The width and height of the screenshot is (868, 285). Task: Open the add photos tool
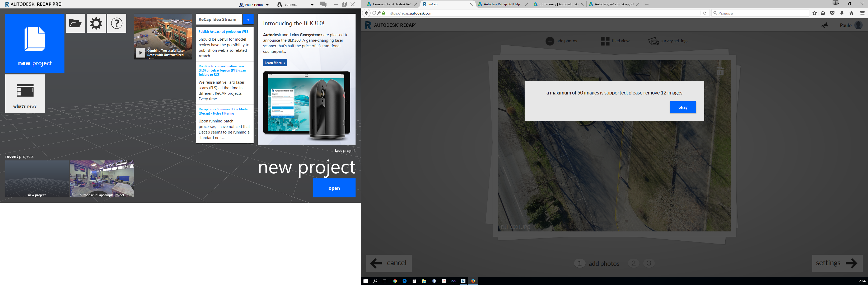(x=561, y=41)
